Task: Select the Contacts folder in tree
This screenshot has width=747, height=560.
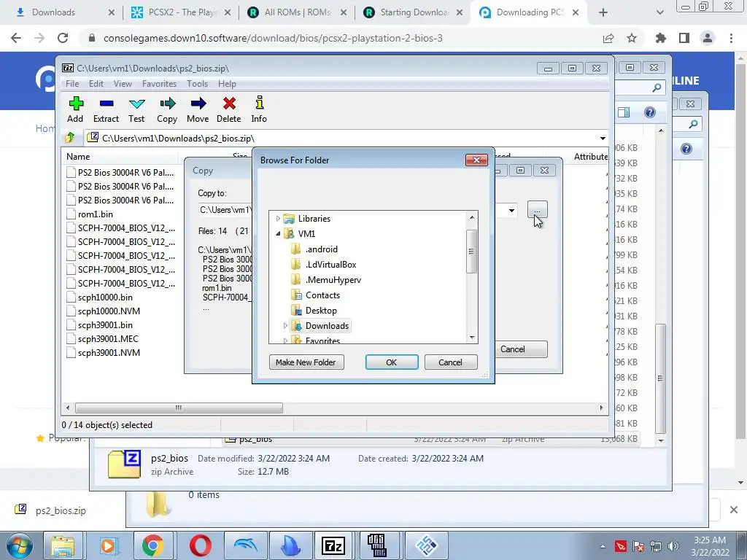Action: pos(322,295)
